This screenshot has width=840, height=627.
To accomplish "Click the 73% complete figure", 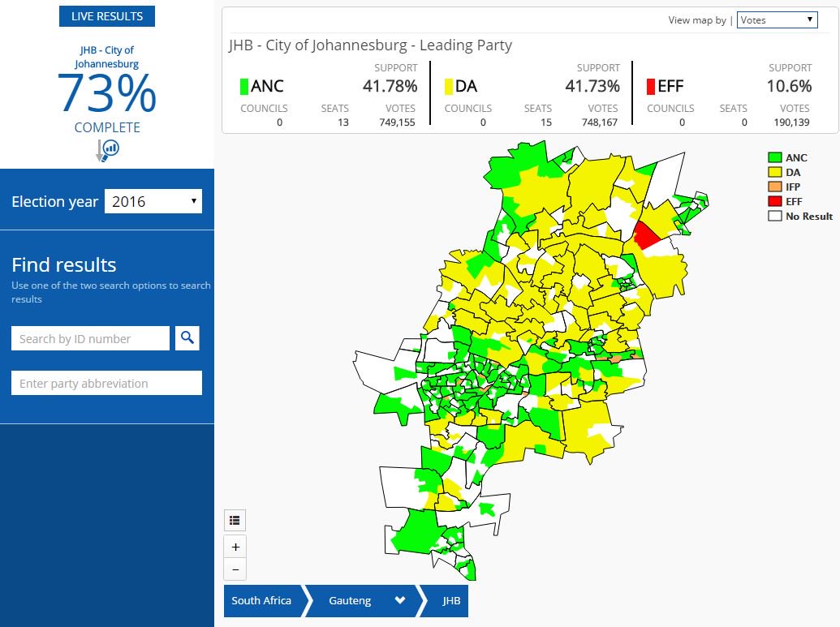I will 107,93.
